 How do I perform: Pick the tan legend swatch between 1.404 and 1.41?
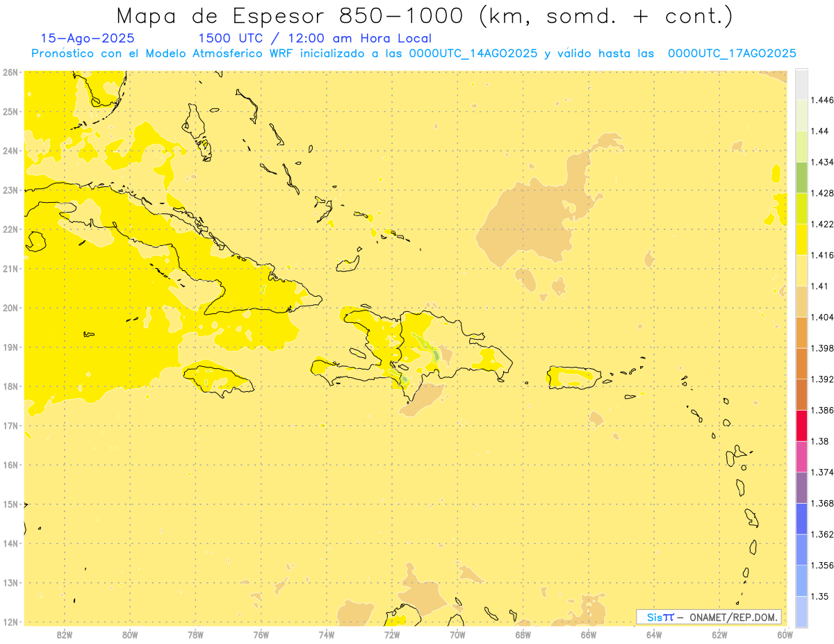point(801,302)
